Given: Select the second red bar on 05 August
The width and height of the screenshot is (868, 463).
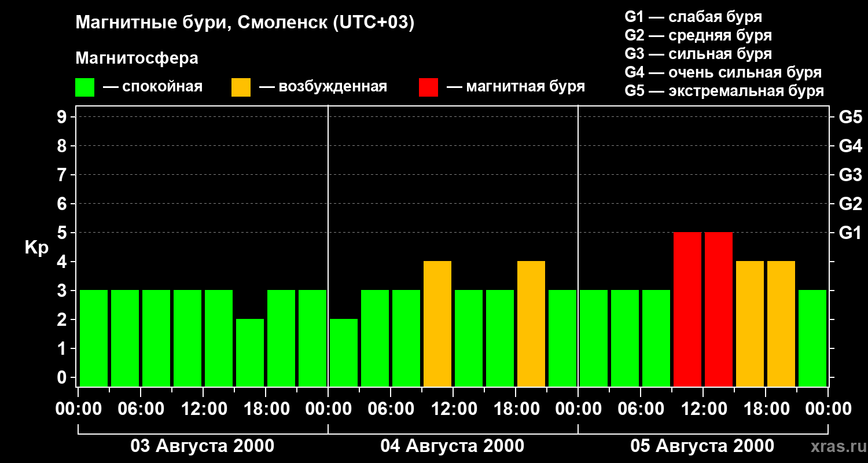Looking at the screenshot, I should [719, 309].
